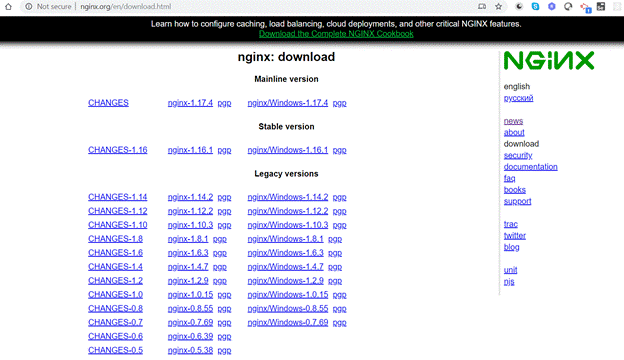Download nginx-1.14.2
The height and width of the screenshot is (360, 624).
point(190,197)
